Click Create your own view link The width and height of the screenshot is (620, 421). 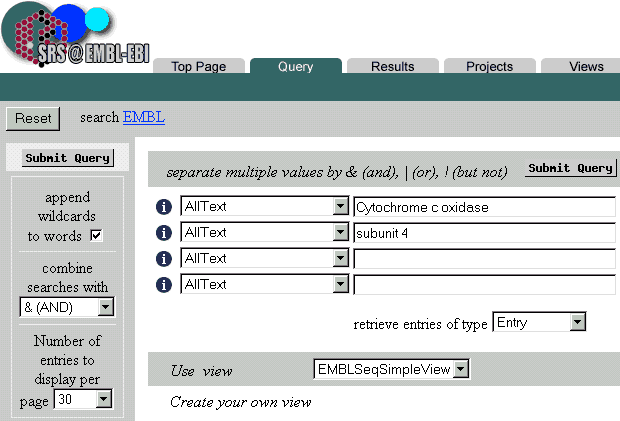(x=240, y=402)
